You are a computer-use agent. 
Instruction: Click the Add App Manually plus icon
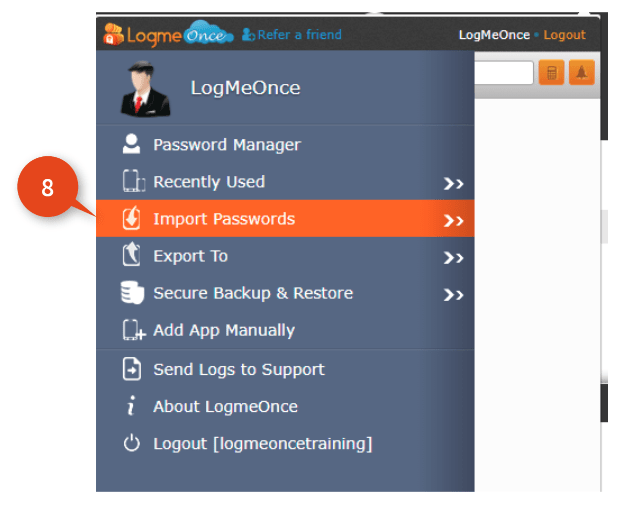click(x=134, y=330)
